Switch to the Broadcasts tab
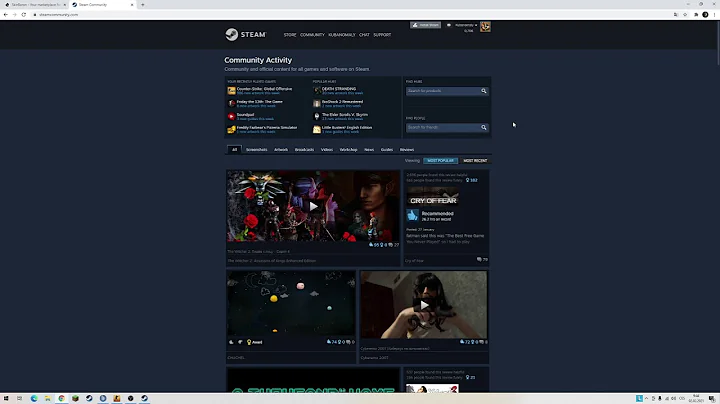The width and height of the screenshot is (720, 404). coord(304,150)
